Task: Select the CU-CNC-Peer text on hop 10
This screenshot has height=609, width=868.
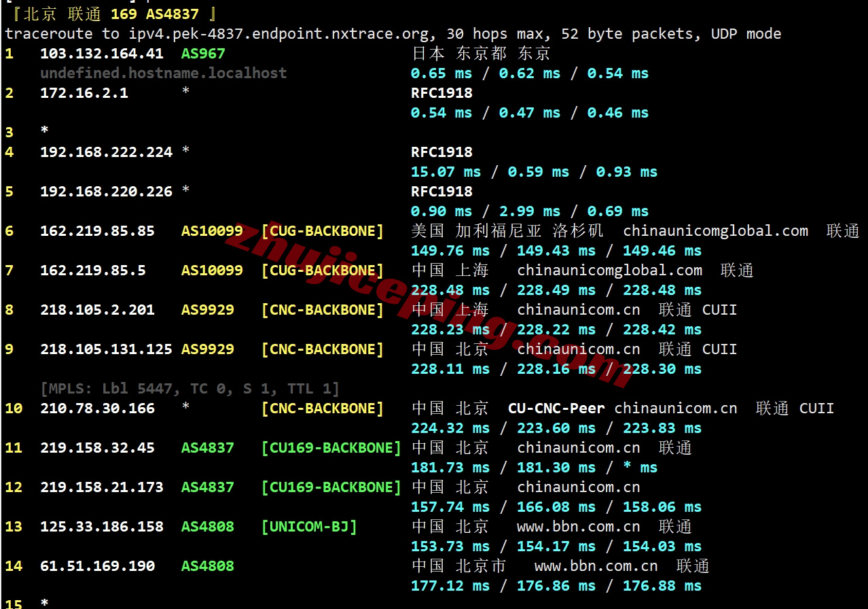Action: [556, 408]
